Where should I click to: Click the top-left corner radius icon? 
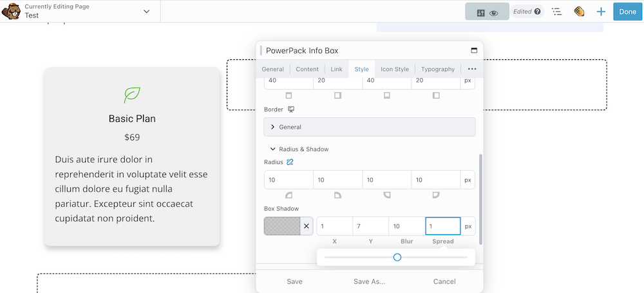(289, 194)
